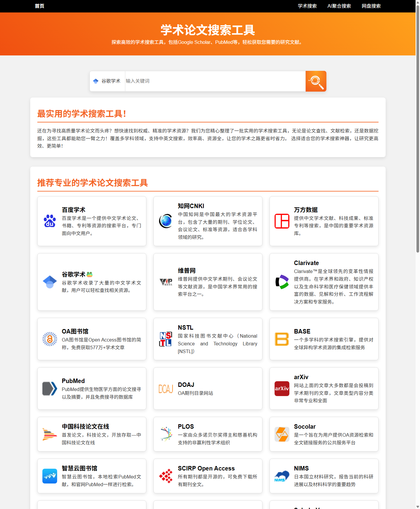Open the arXiv title link
Image resolution: width=420 pixels, height=509 pixels.
pyautogui.click(x=301, y=377)
